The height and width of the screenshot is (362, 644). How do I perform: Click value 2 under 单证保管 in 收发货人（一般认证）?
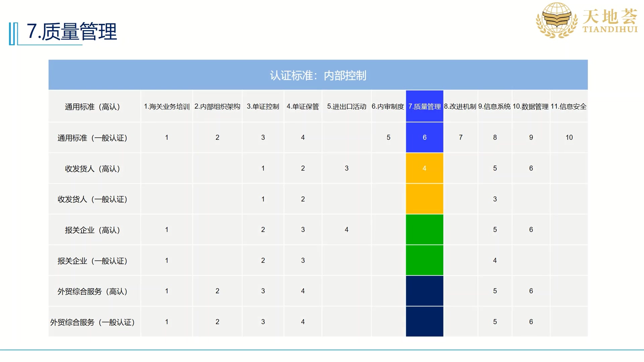[x=303, y=199]
